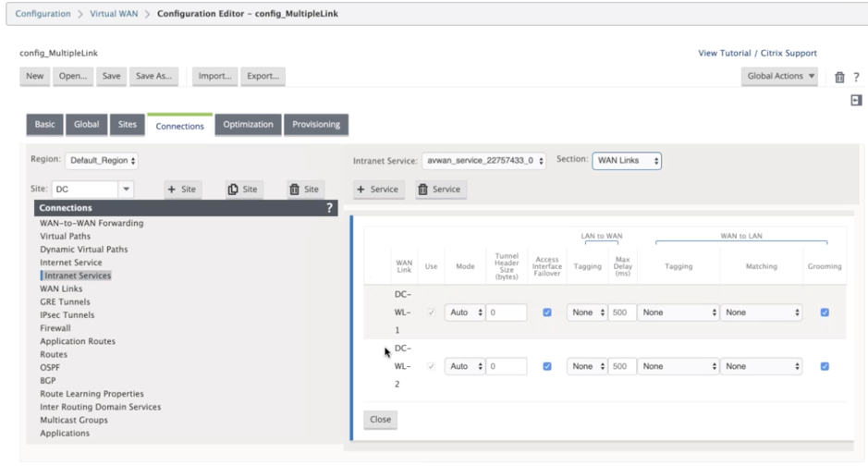The height and width of the screenshot is (466, 868).
Task: Toggle Use checkbox for DC-WL-1
Action: click(x=431, y=313)
